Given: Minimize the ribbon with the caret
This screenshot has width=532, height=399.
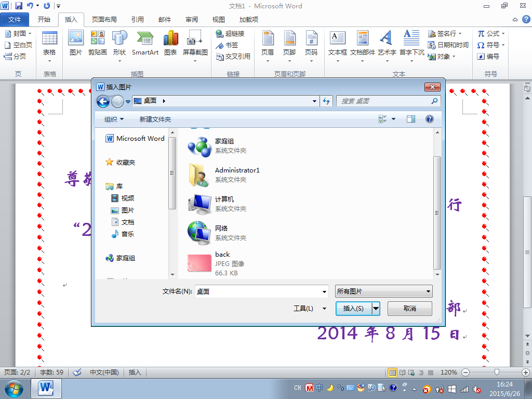Looking at the screenshot, I should coord(515,20).
